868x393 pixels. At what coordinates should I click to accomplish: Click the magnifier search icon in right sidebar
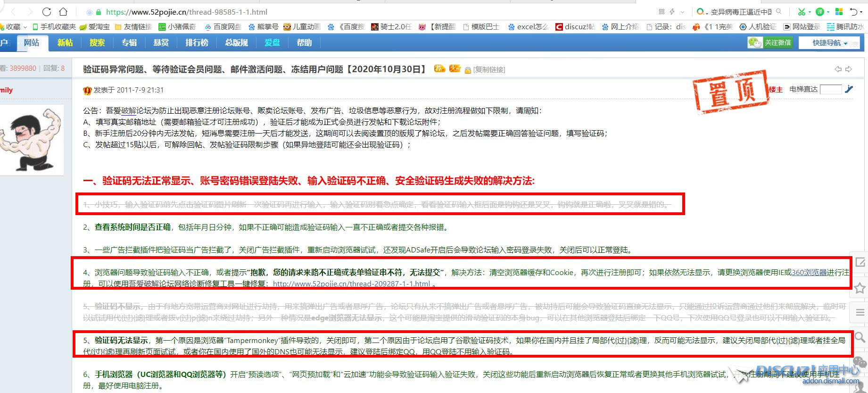(x=860, y=337)
